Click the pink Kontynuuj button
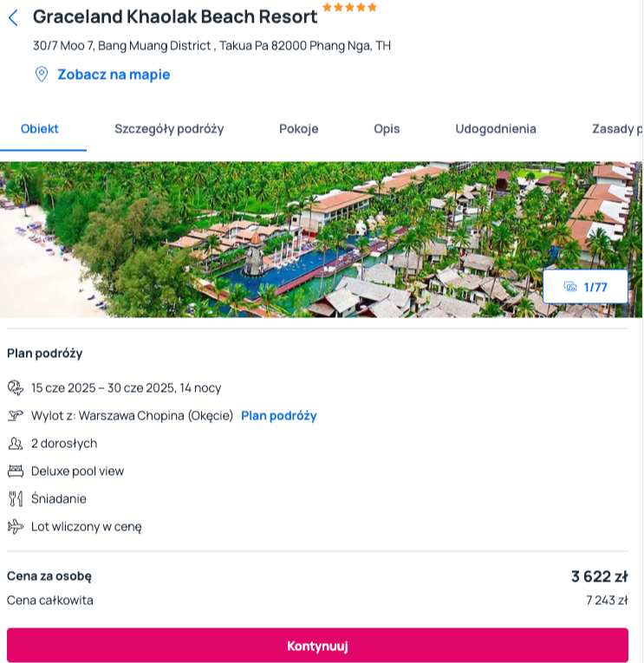This screenshot has width=644, height=663. pyautogui.click(x=317, y=646)
